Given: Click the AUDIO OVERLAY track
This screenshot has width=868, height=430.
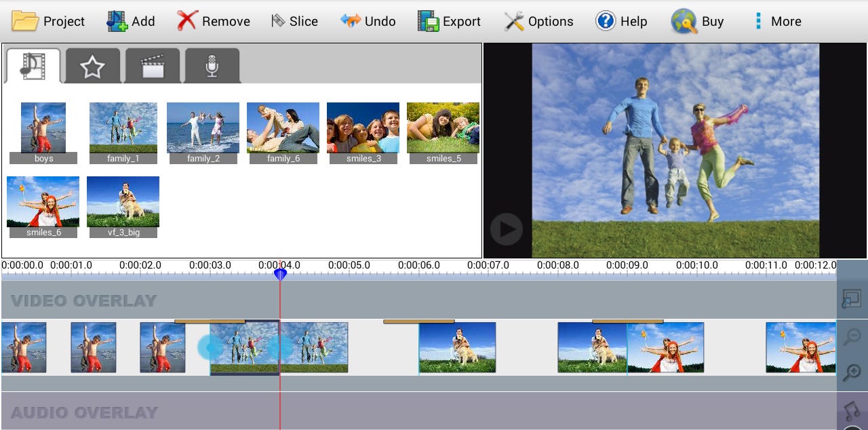Looking at the screenshot, I should coord(418,411).
